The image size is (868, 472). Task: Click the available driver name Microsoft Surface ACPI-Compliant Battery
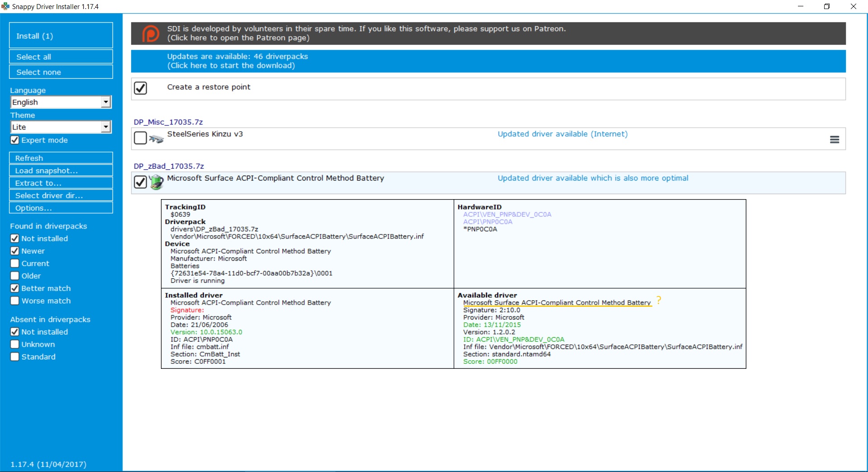pos(557,303)
